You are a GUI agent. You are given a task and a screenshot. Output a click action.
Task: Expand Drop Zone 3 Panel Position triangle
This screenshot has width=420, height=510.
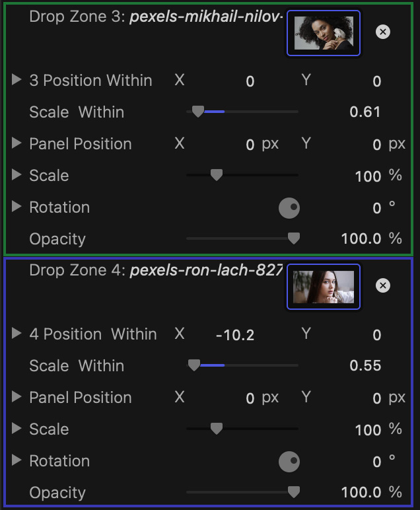17,143
